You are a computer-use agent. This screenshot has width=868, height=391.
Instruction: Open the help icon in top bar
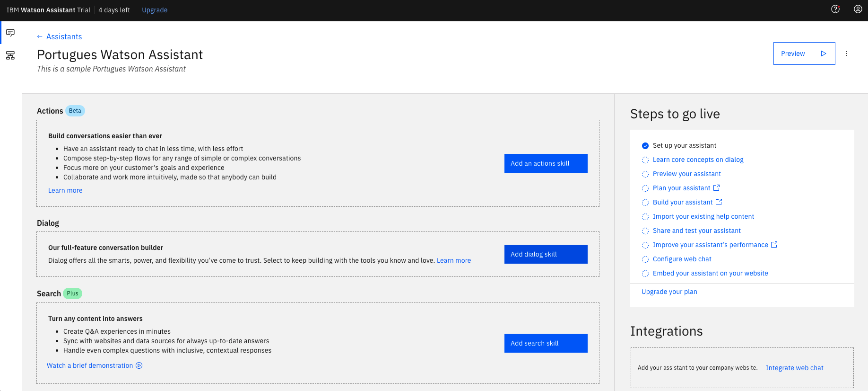pyautogui.click(x=835, y=9)
